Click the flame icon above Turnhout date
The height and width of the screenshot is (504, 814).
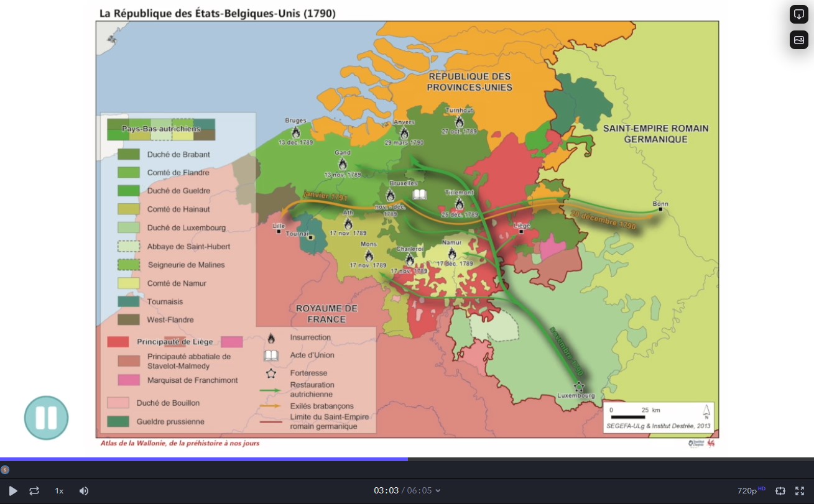click(x=460, y=122)
